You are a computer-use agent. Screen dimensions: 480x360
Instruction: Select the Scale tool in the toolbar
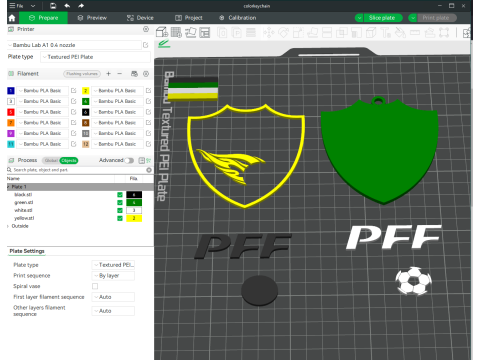tap(298, 33)
